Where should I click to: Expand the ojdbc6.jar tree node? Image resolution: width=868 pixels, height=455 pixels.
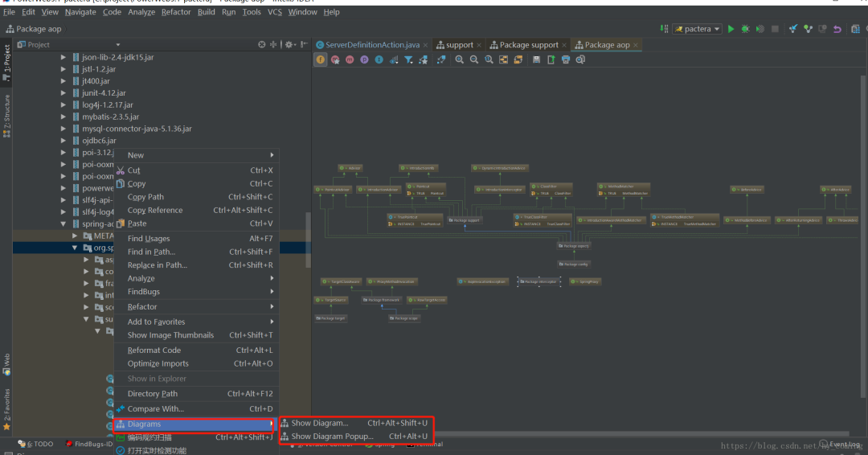point(63,141)
